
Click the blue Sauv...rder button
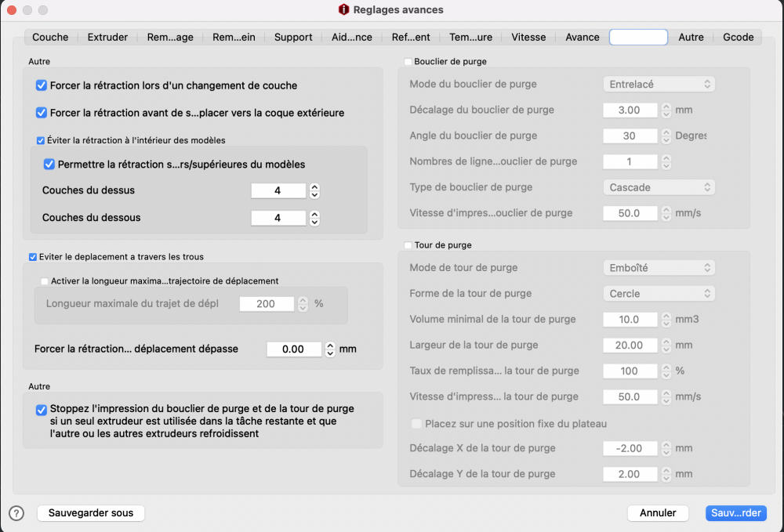pyautogui.click(x=736, y=513)
